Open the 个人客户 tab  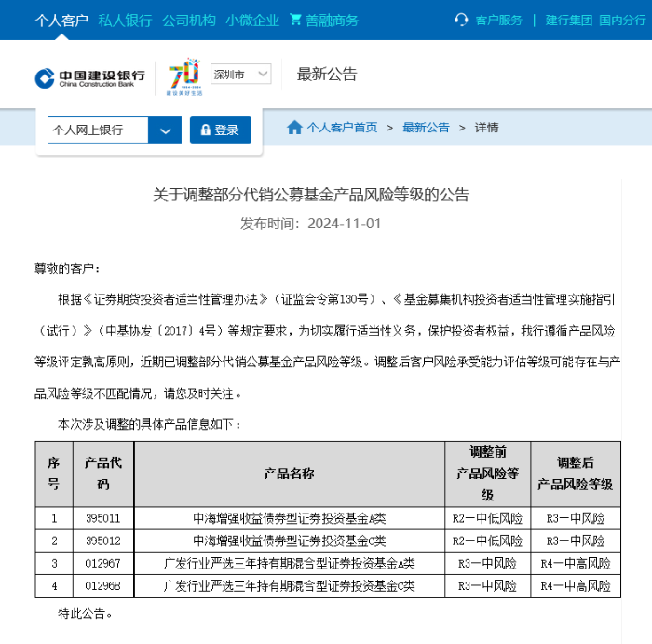(61, 20)
